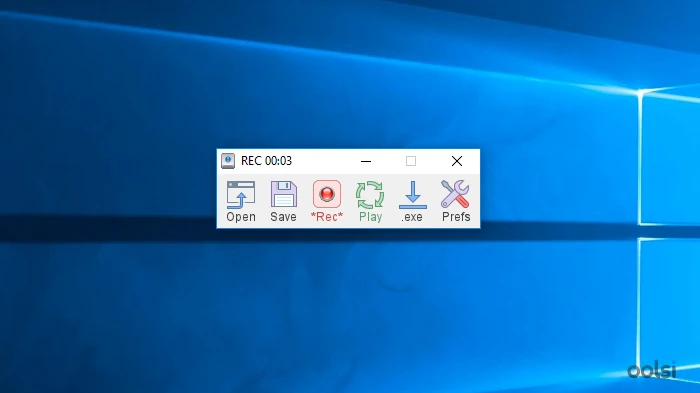Click the "REC 00:03" window title text
Screen dimensions: 700x393
(266, 161)
